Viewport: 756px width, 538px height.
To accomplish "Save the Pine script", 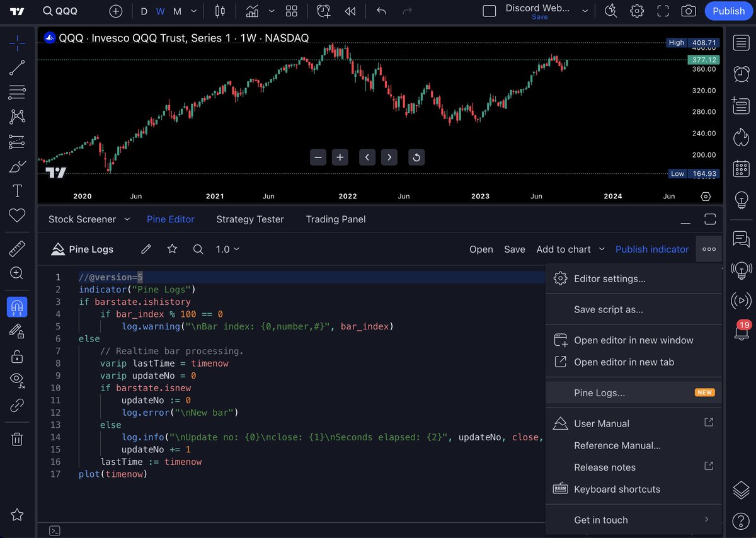I will click(x=515, y=249).
